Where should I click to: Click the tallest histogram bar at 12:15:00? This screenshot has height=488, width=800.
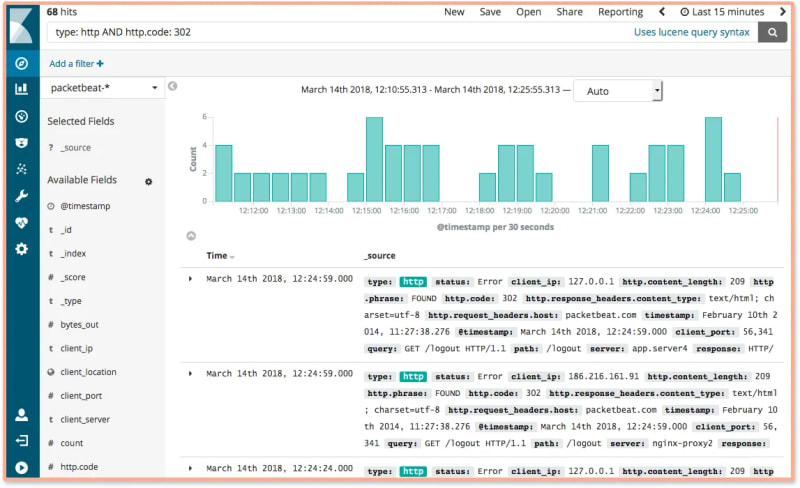click(374, 159)
